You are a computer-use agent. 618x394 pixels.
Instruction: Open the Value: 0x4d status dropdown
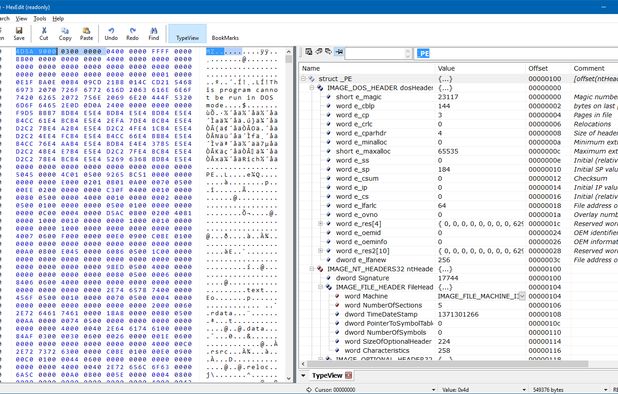coord(524,390)
